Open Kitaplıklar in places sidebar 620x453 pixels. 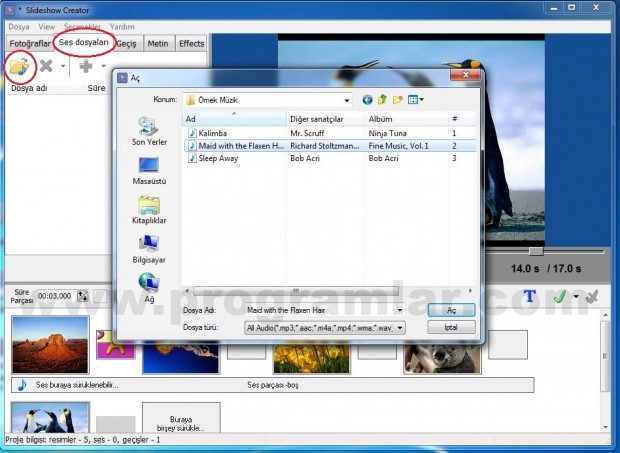(x=149, y=210)
